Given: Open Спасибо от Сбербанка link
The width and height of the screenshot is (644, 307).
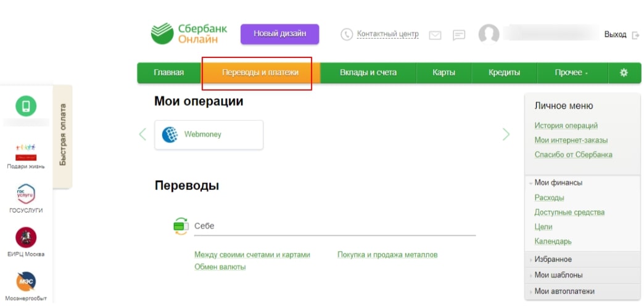Looking at the screenshot, I should click(573, 155).
